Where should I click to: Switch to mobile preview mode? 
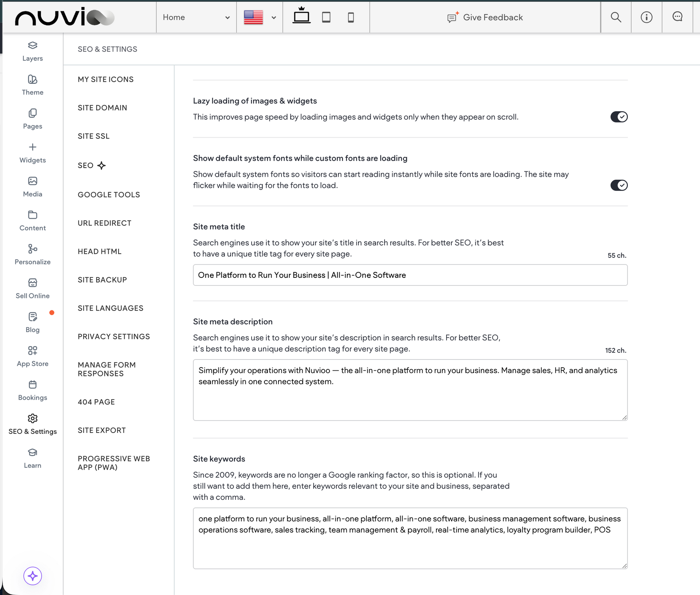point(351,17)
